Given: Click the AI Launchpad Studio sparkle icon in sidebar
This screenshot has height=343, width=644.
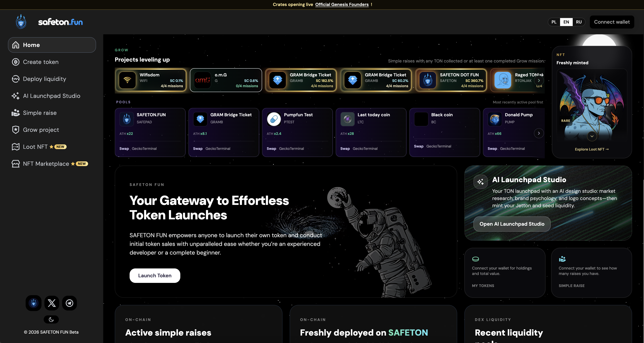Looking at the screenshot, I should [16, 96].
